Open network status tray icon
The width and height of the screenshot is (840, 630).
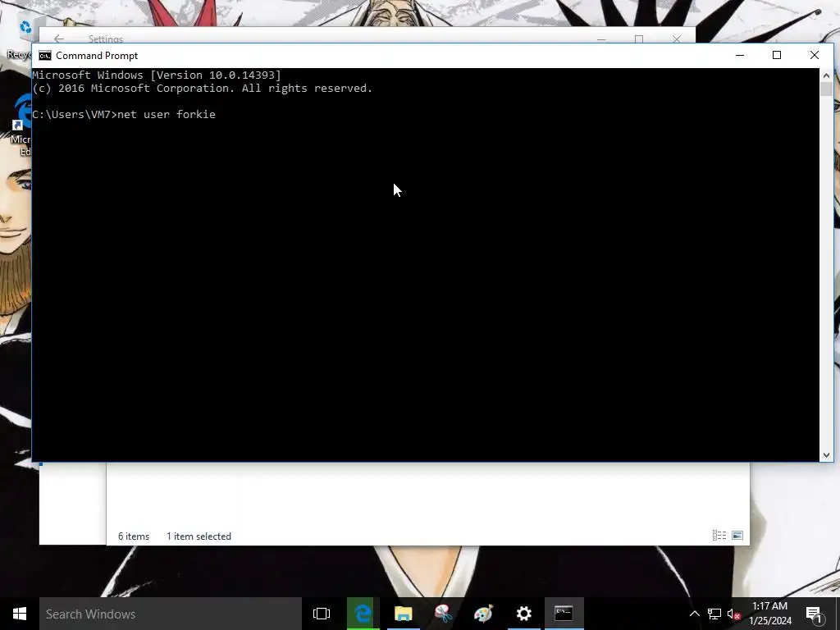714,614
